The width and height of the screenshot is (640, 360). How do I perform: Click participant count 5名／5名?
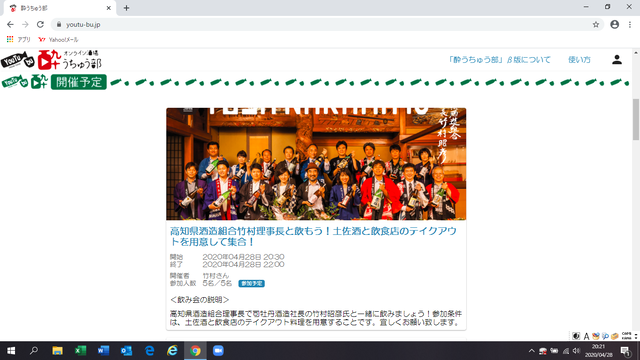[x=217, y=283]
